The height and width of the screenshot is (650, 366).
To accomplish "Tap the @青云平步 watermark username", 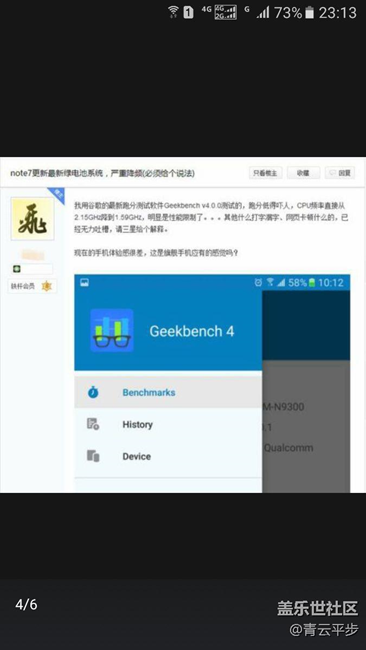I will (x=323, y=630).
